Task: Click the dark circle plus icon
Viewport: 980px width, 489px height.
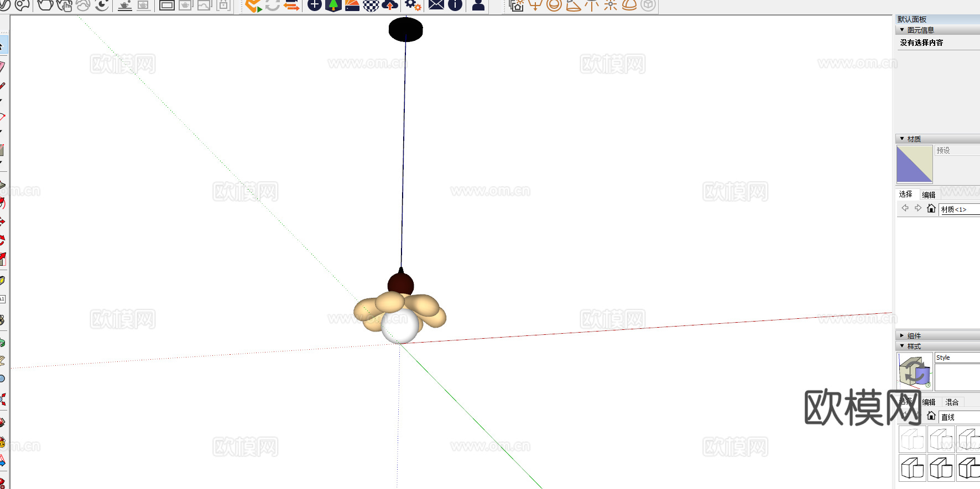Action: click(314, 6)
